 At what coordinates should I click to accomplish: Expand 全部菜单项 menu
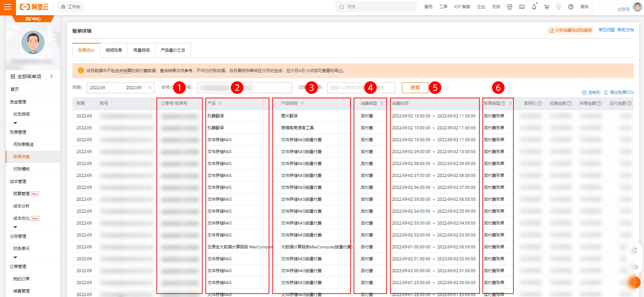click(x=33, y=77)
